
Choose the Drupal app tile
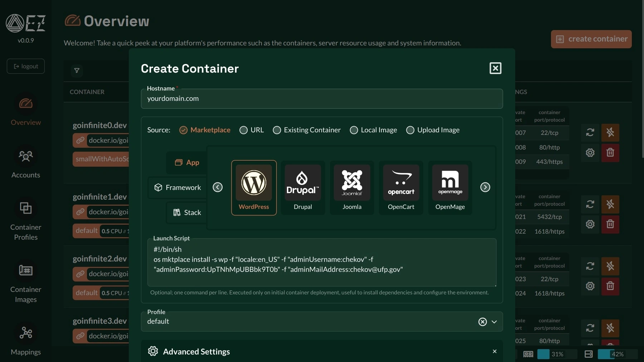[x=303, y=187]
